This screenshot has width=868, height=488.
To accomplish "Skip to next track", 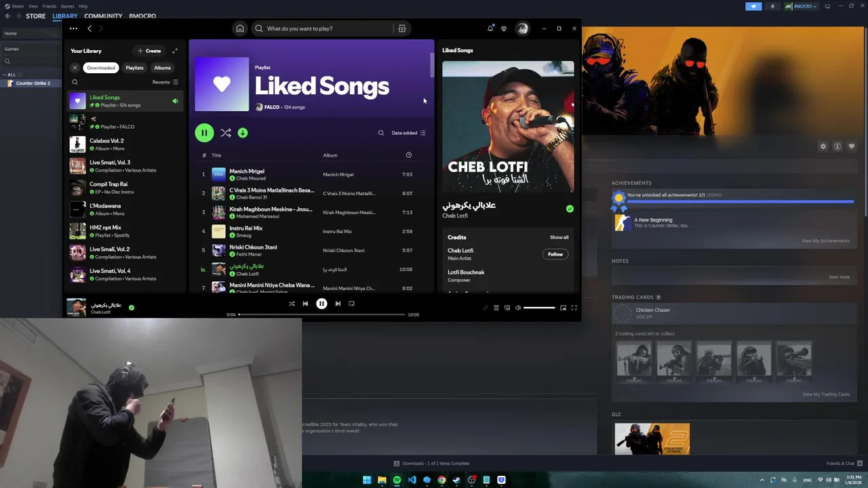I will pyautogui.click(x=338, y=304).
